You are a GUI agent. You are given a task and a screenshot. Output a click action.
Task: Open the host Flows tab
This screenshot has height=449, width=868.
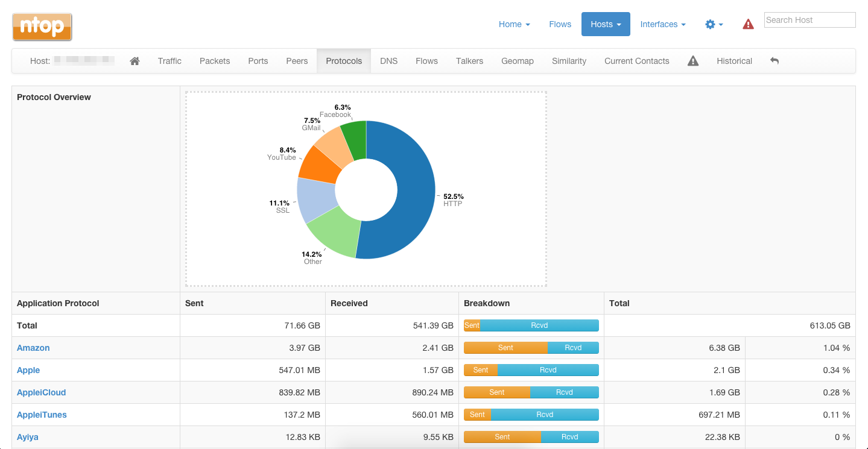(x=426, y=61)
